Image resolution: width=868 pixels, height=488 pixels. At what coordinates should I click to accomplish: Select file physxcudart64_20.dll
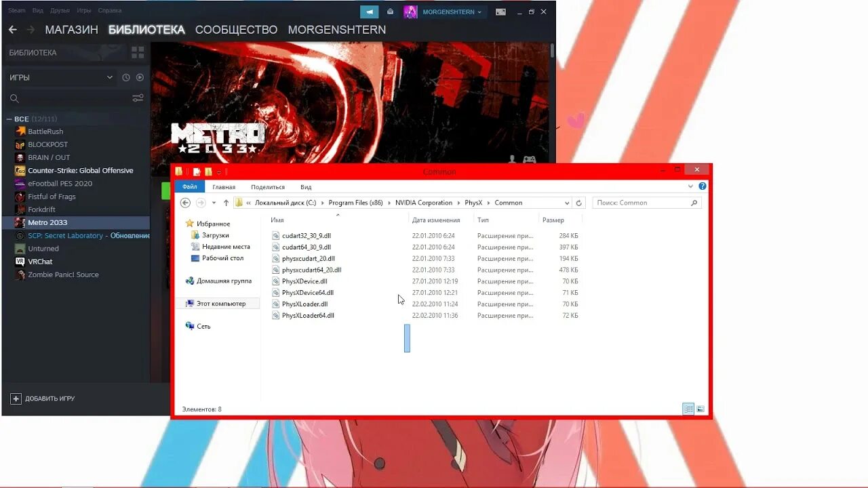311,270
